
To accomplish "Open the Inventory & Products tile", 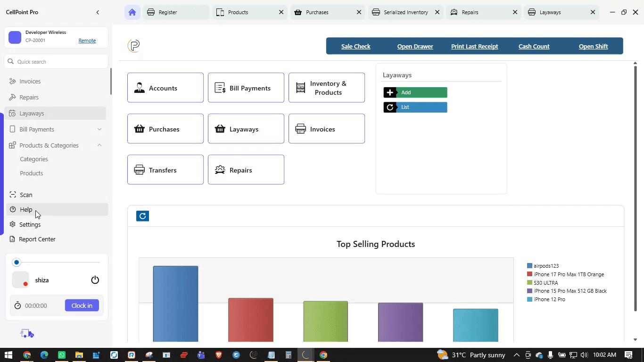I will tap(327, 88).
